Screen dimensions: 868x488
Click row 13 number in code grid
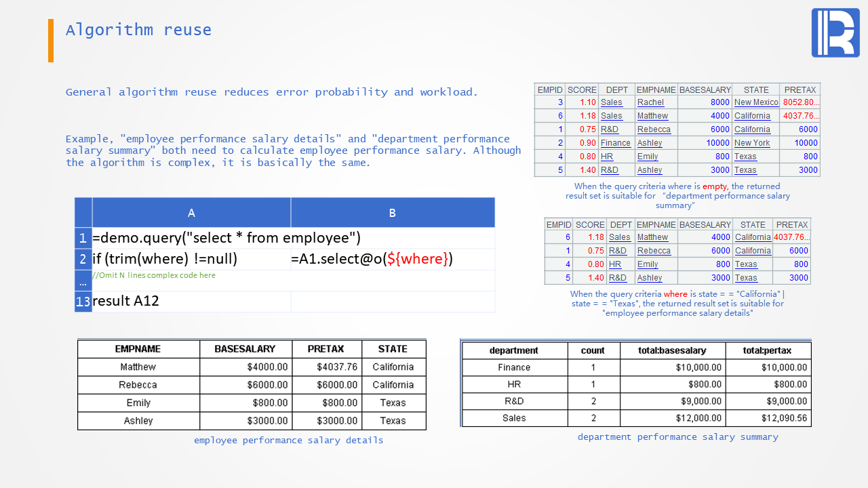83,302
